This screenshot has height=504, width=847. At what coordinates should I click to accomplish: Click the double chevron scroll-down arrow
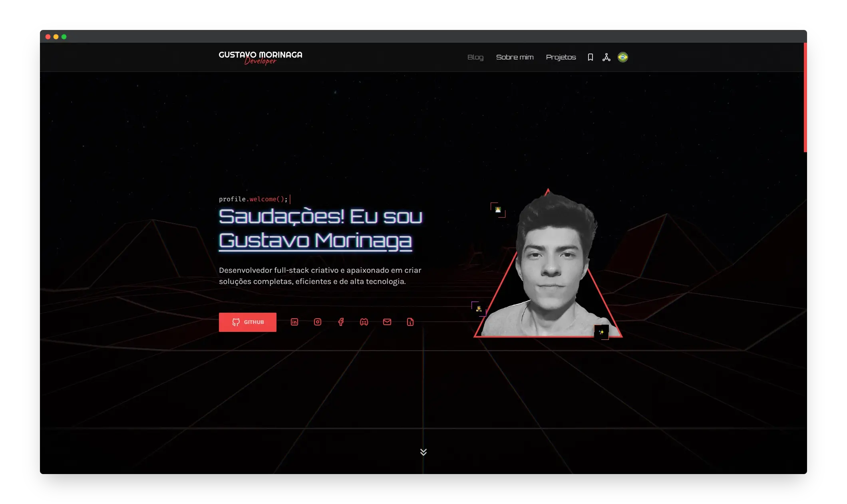coord(423,452)
